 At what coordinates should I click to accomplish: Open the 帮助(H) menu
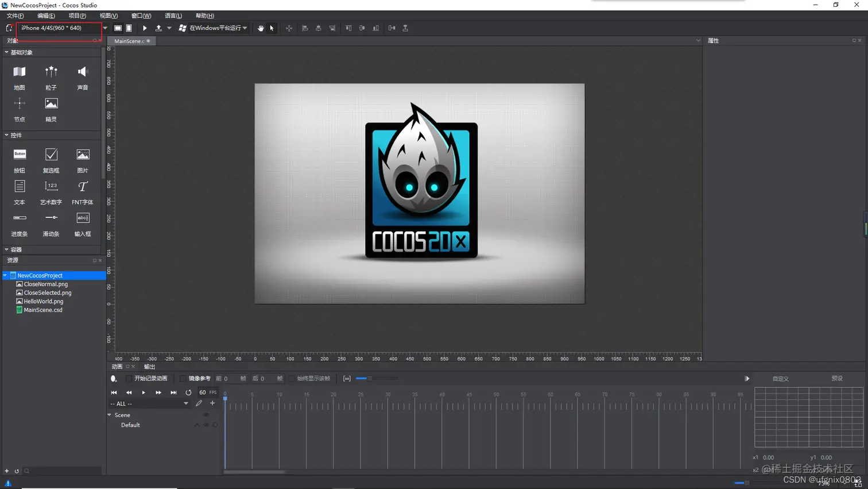point(205,16)
